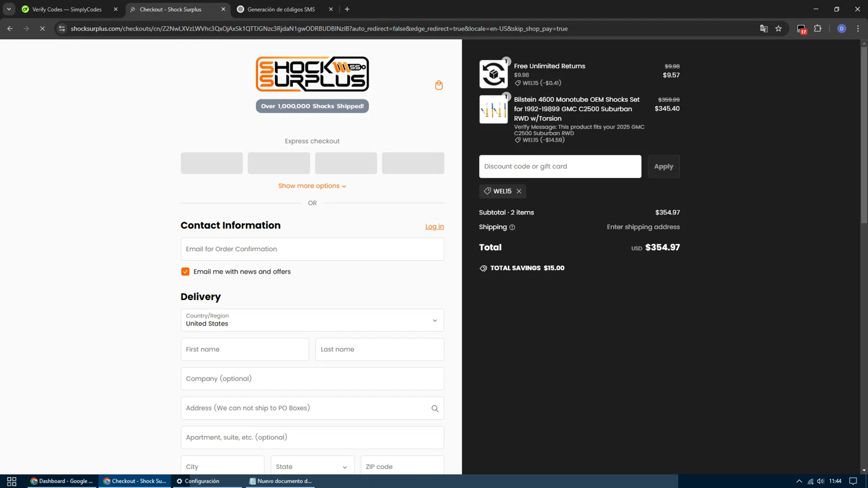Focus the Last name field
This screenshot has width=868, height=488.
pos(380,349)
